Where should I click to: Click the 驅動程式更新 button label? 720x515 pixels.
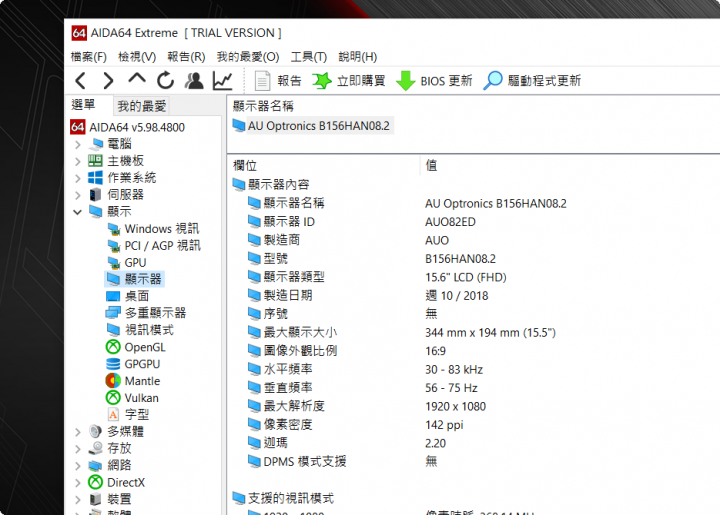point(544,81)
